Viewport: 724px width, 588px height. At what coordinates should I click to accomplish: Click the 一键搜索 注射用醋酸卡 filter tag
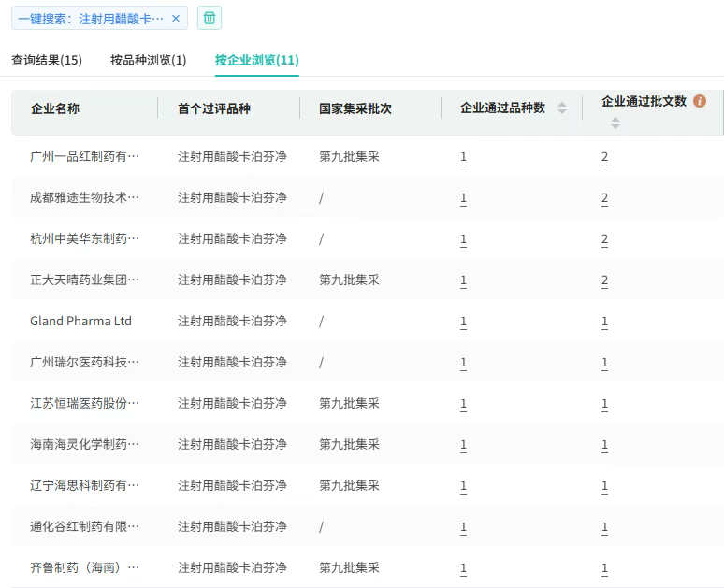coord(91,18)
